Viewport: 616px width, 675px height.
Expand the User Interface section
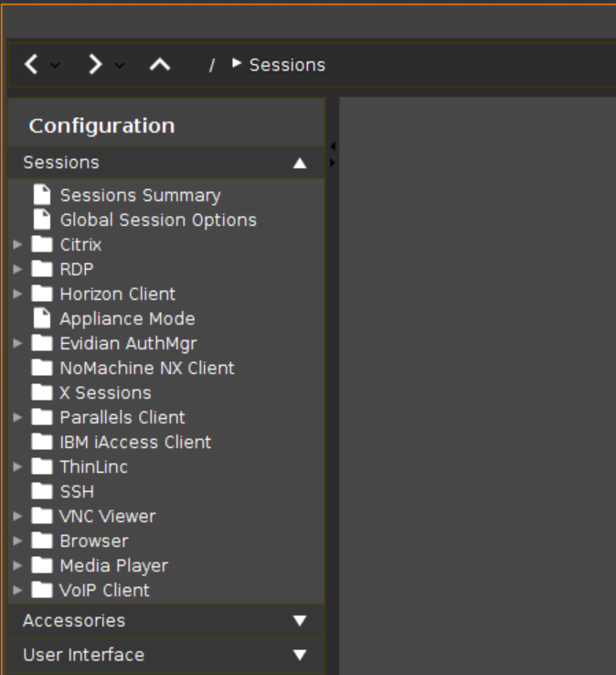(166, 655)
